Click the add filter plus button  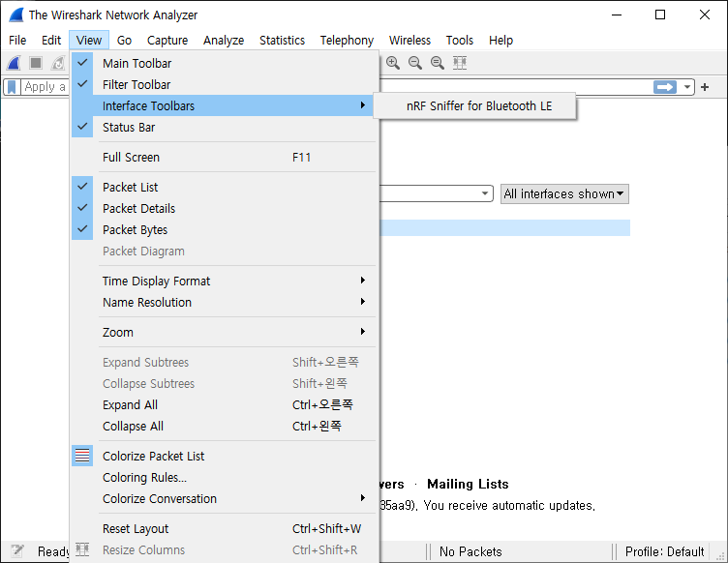tap(705, 87)
